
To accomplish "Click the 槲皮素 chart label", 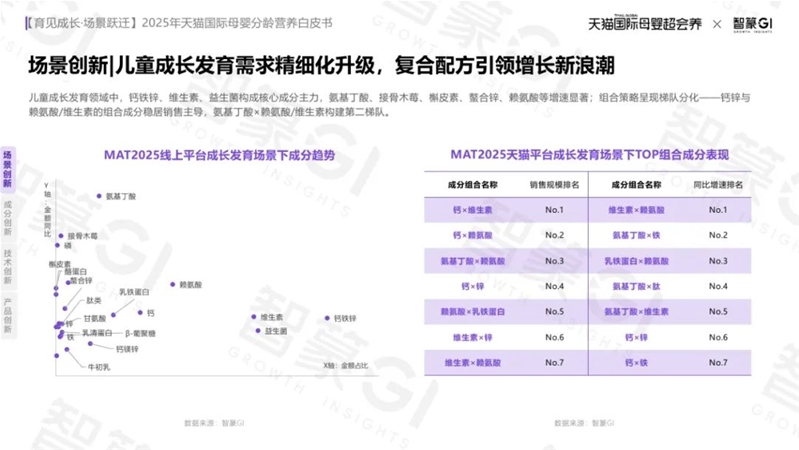I will [x=60, y=264].
